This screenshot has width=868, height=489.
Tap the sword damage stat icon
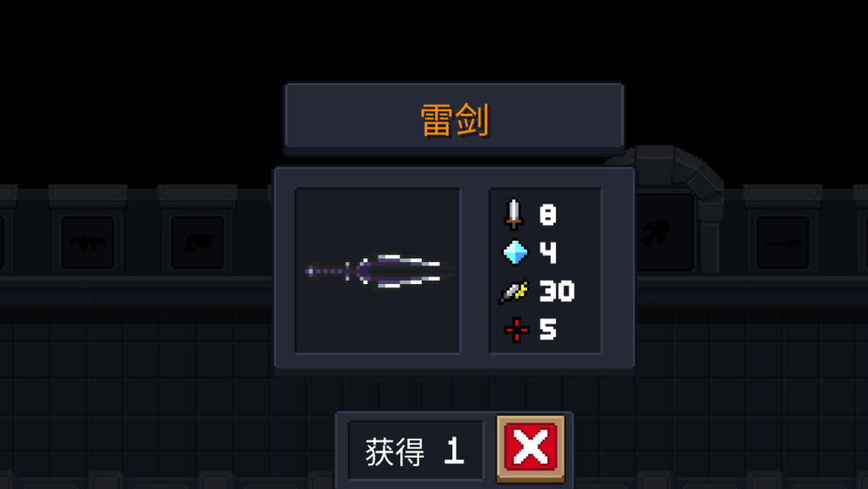(x=514, y=213)
